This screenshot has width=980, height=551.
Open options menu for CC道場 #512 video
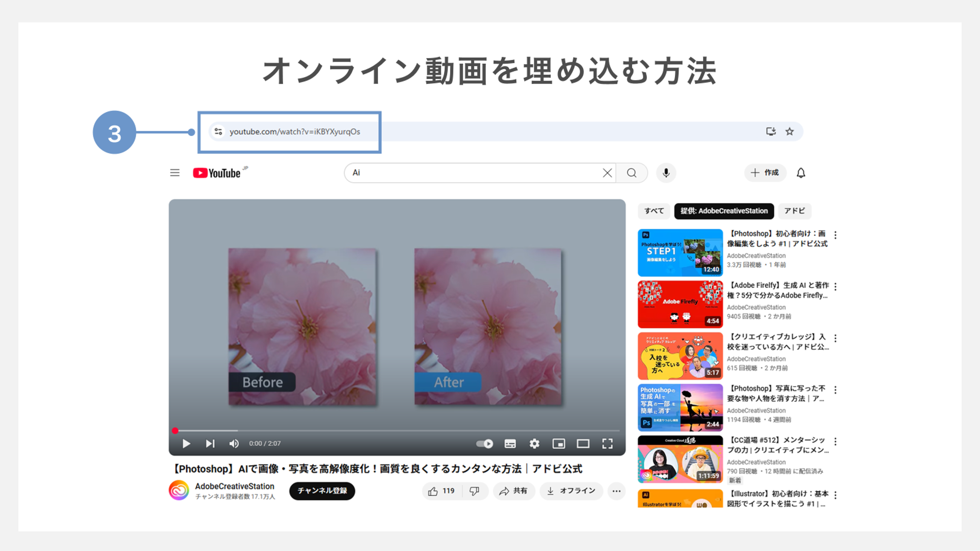pyautogui.click(x=836, y=441)
